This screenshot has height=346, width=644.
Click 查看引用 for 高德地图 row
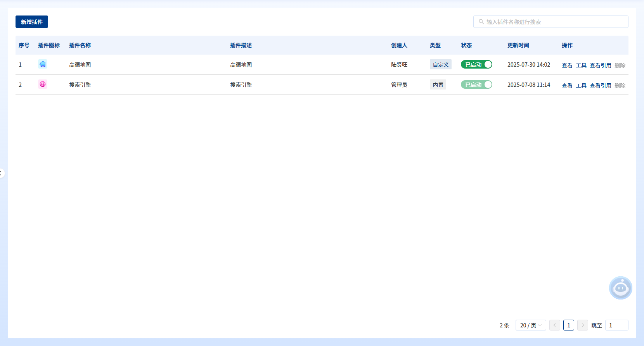point(600,65)
